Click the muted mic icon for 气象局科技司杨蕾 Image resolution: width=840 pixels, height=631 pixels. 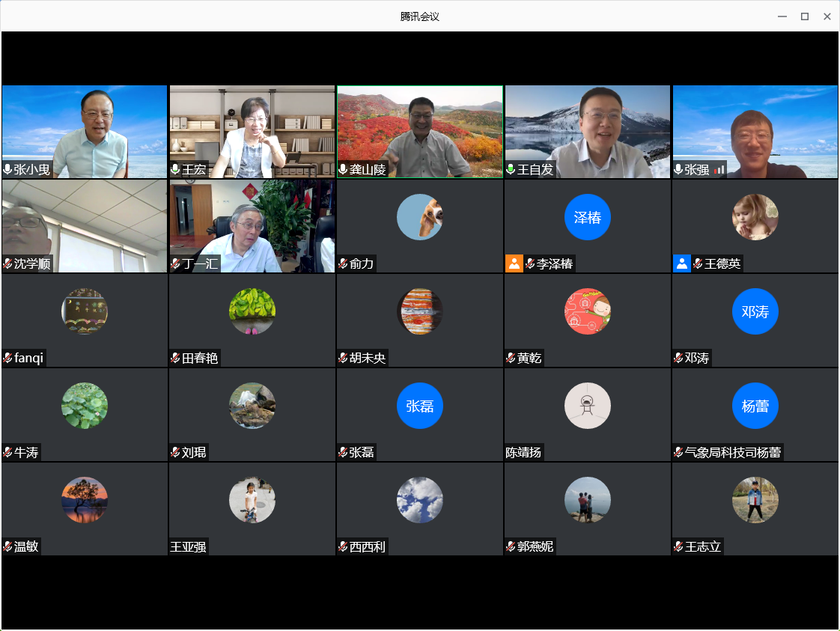click(678, 453)
